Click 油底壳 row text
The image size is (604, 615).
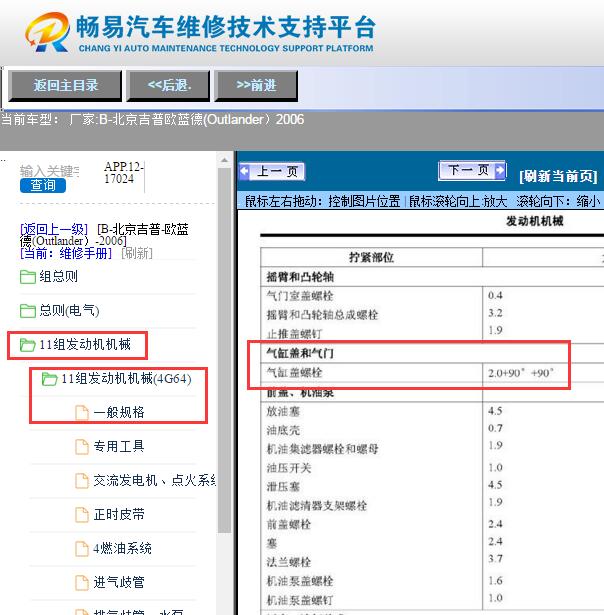[283, 430]
